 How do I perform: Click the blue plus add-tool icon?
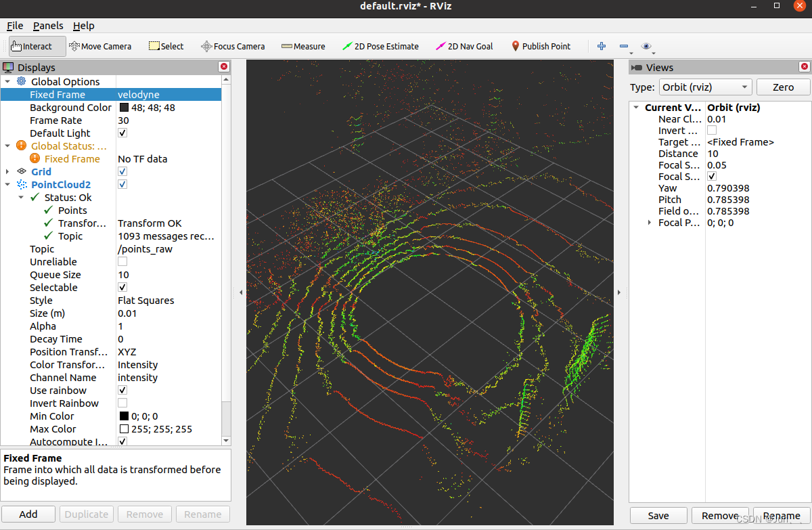[602, 46]
